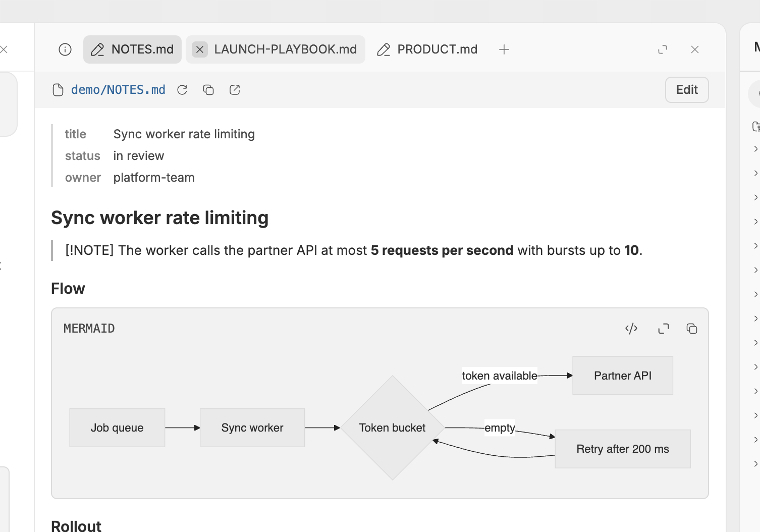Click the Job queue node

[117, 428]
